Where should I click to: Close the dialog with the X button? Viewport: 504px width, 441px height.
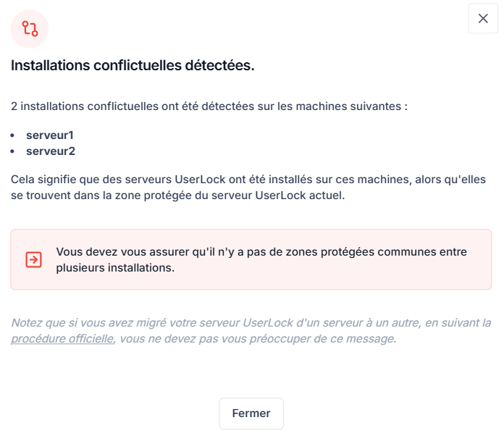coord(483,19)
